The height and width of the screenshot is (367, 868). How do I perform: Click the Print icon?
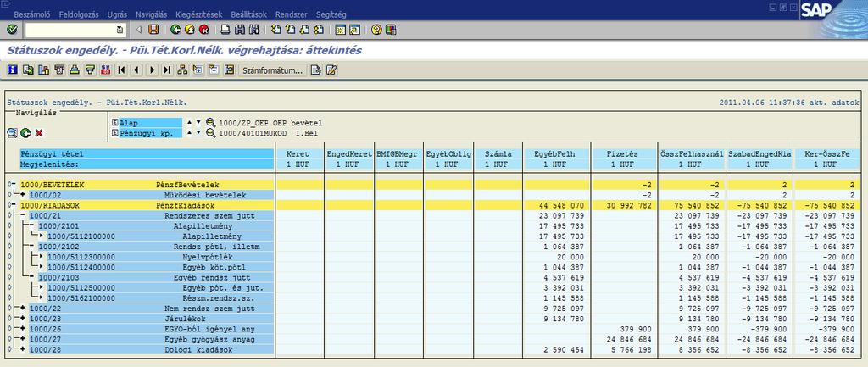[x=225, y=30]
